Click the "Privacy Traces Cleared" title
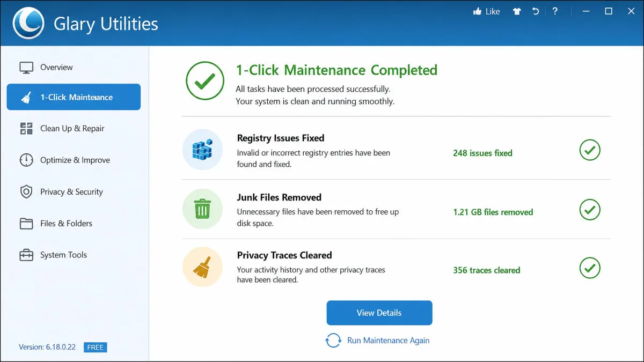Viewport: 644px width, 362px height. [284, 255]
